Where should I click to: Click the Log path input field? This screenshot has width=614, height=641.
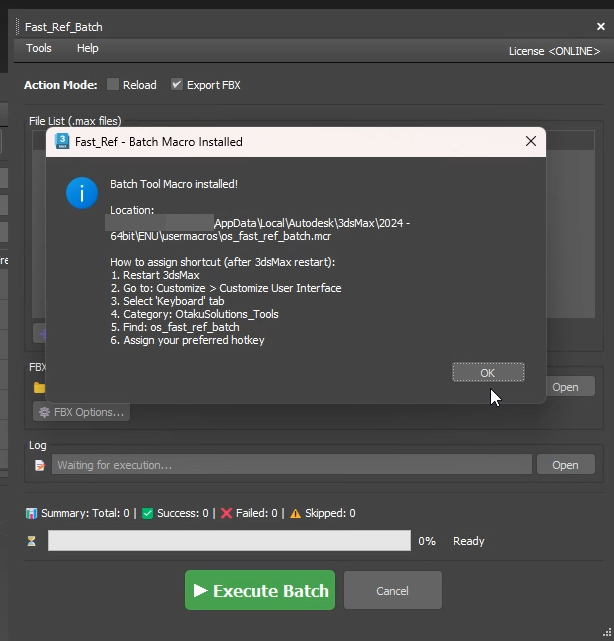[290, 465]
